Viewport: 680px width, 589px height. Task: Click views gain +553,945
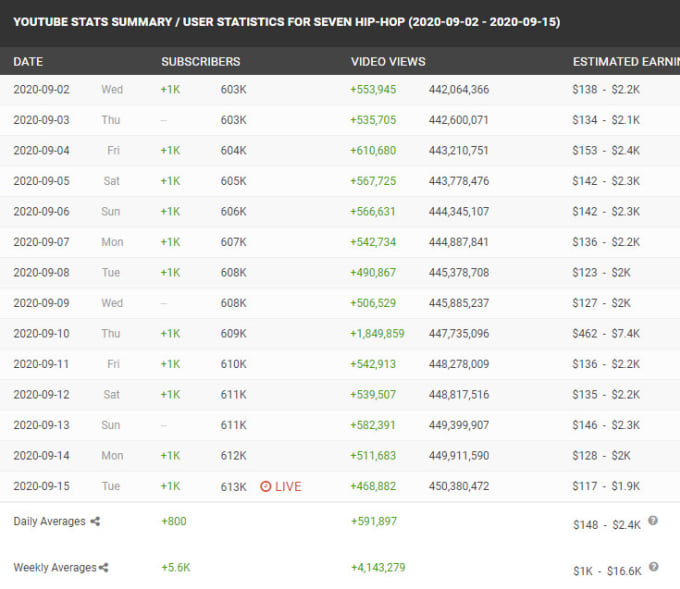coord(373,89)
